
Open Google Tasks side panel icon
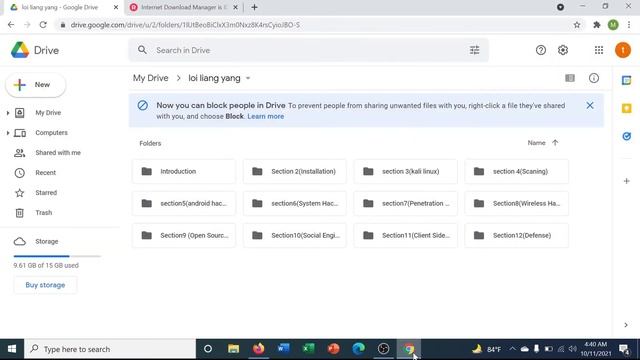[627, 136]
